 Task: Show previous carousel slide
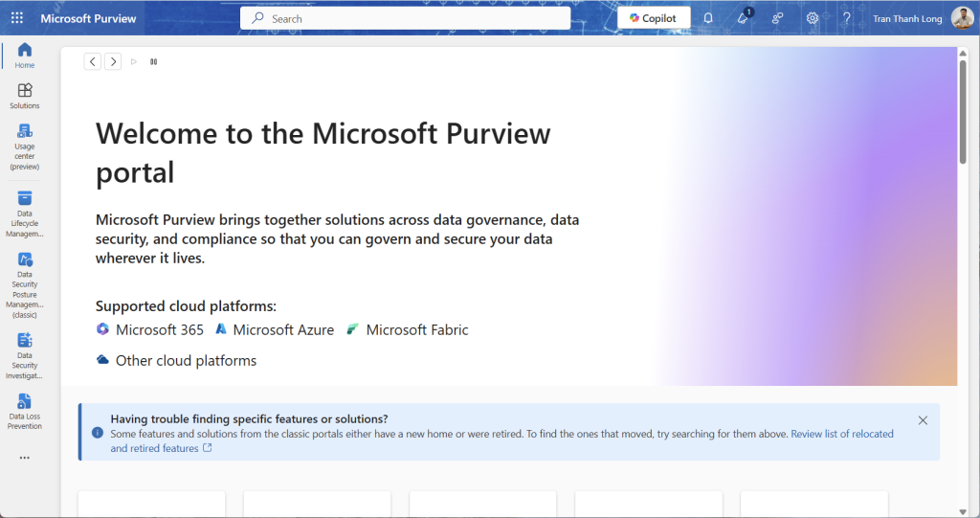point(92,61)
